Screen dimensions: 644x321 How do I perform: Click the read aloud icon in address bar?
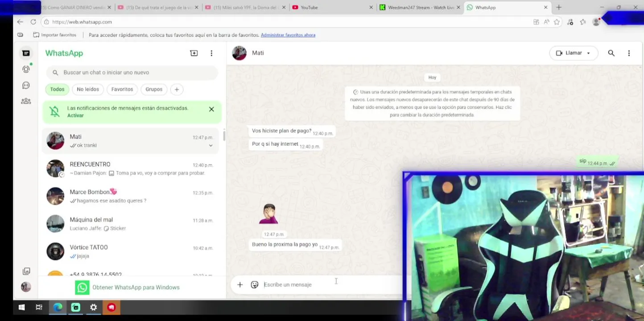[x=547, y=22]
